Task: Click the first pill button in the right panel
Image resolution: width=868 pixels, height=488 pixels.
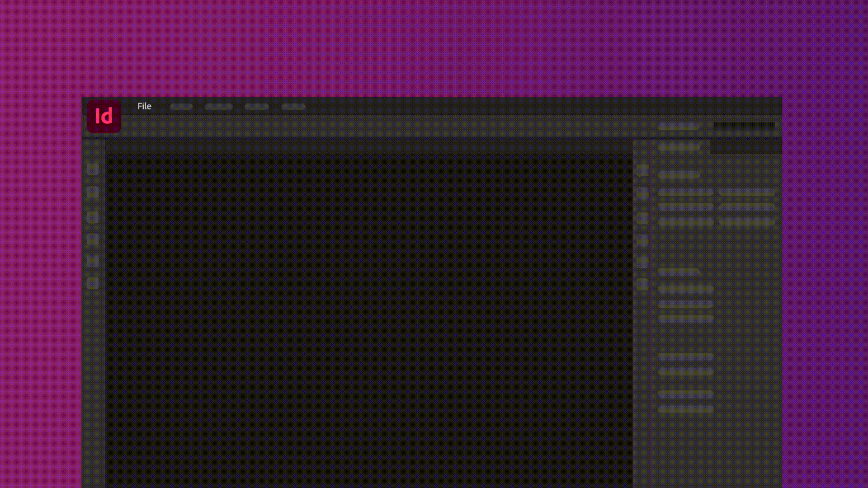Action: coord(678,175)
